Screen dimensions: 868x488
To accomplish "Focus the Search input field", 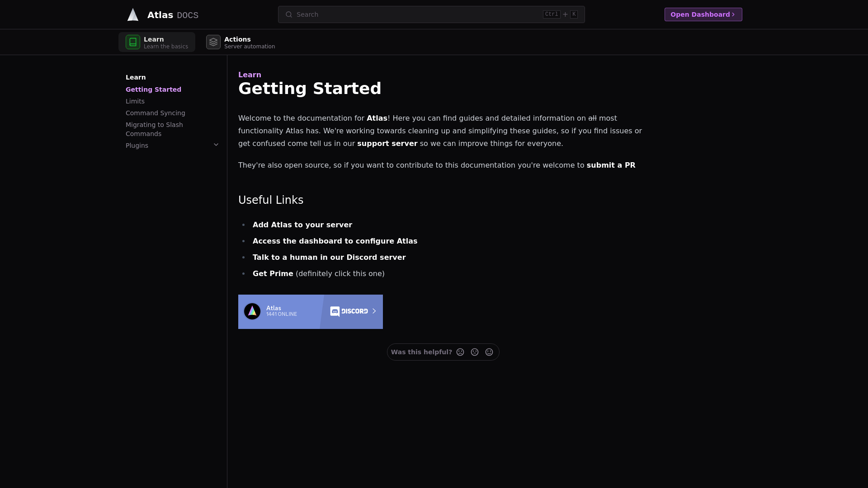I will coord(416,14).
